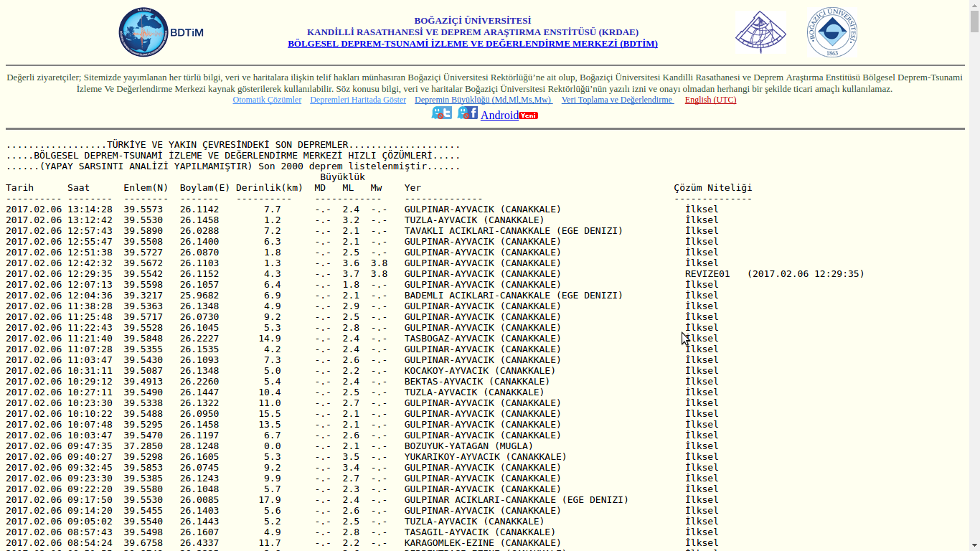Image resolution: width=980 pixels, height=551 pixels.
Task: Click depth 15.5 in the 10:10:22 row
Action: [x=270, y=414]
